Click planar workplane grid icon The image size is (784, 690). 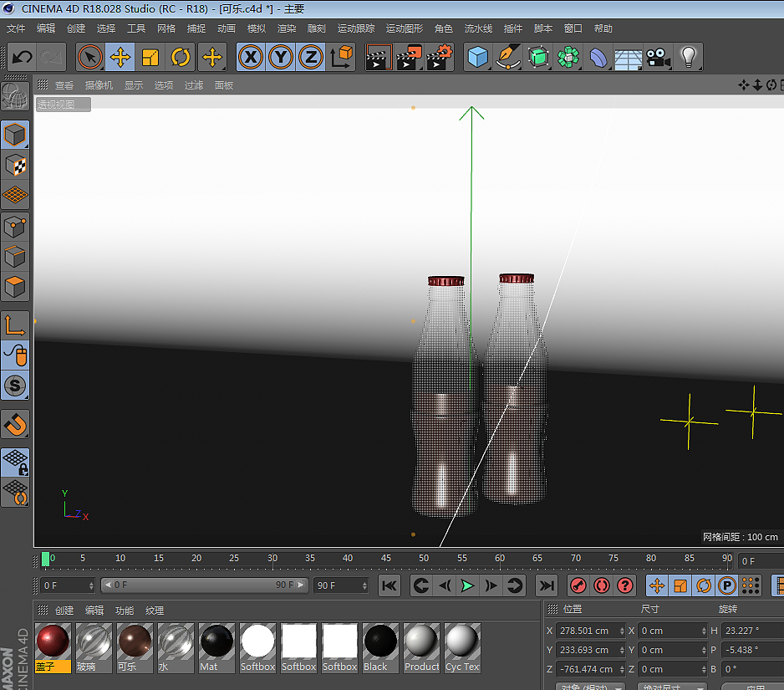15,493
